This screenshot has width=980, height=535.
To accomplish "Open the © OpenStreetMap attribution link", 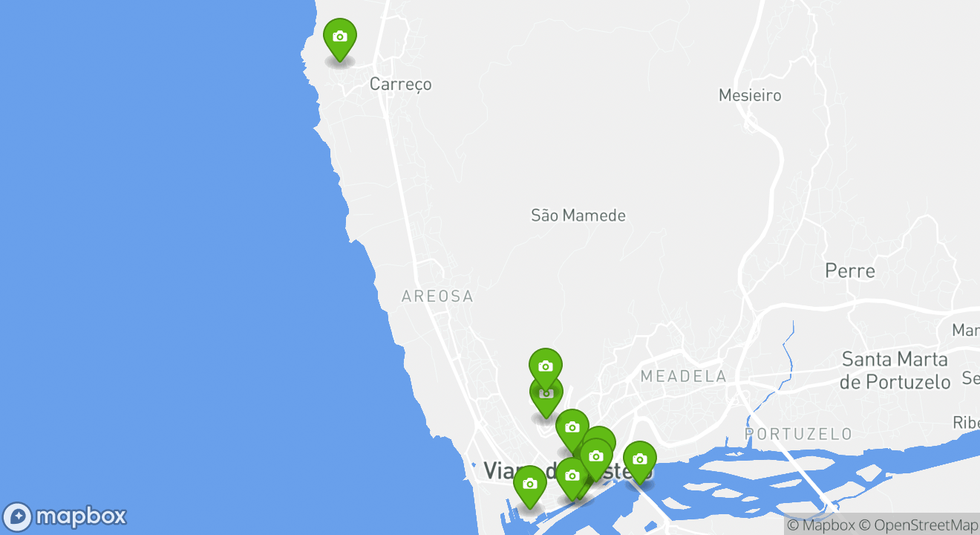I will 919,525.
